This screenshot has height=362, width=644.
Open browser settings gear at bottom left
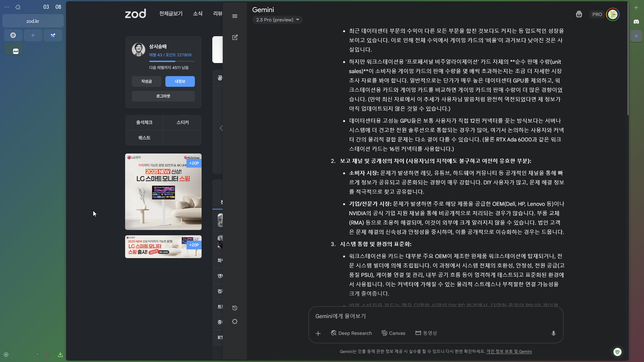coord(6,355)
